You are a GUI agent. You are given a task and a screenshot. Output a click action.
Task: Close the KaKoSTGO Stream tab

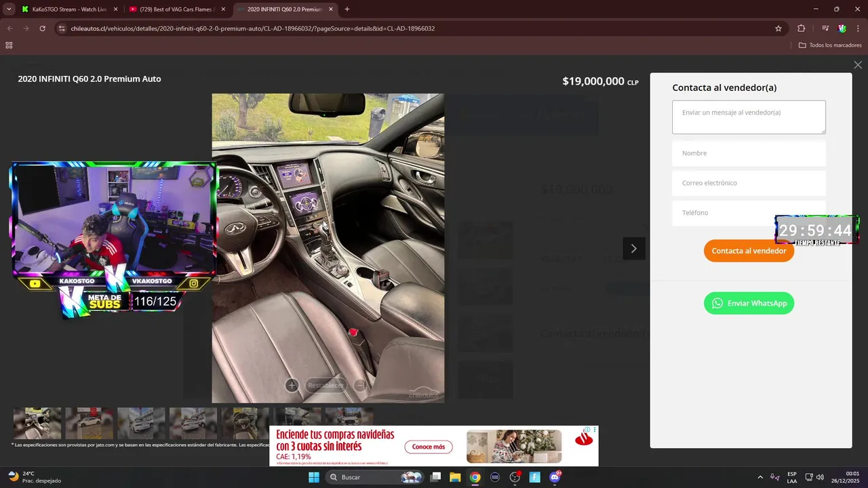(115, 9)
